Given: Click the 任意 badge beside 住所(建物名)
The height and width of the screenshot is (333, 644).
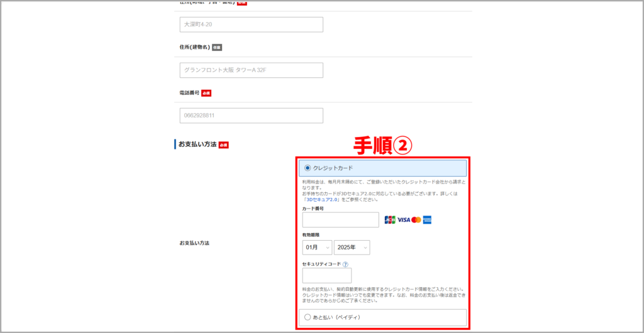Looking at the screenshot, I should (x=217, y=47).
